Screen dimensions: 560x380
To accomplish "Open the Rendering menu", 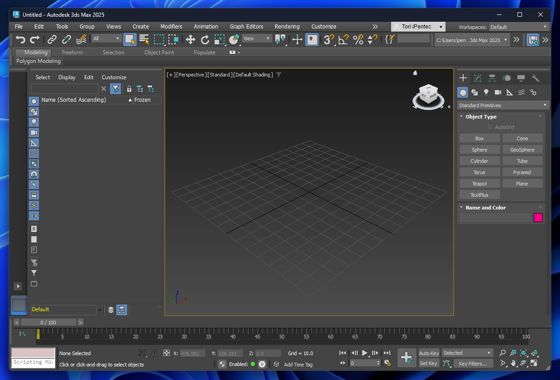I will 287,26.
